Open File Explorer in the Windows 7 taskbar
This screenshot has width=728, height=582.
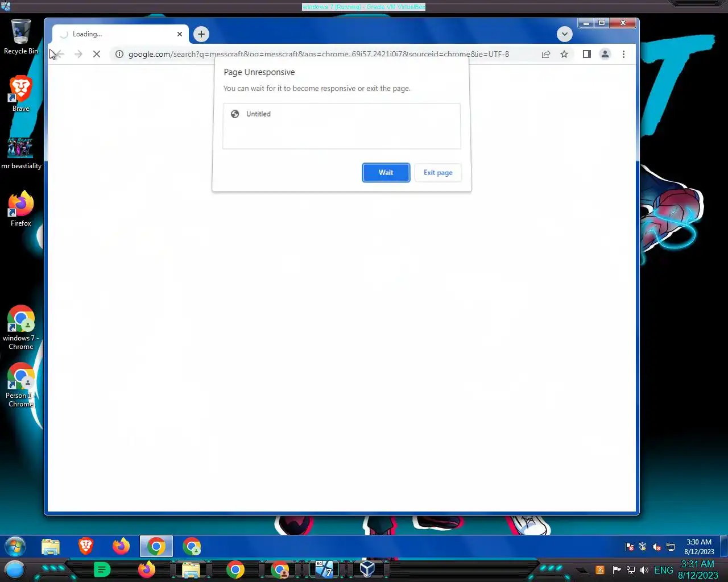click(51, 547)
